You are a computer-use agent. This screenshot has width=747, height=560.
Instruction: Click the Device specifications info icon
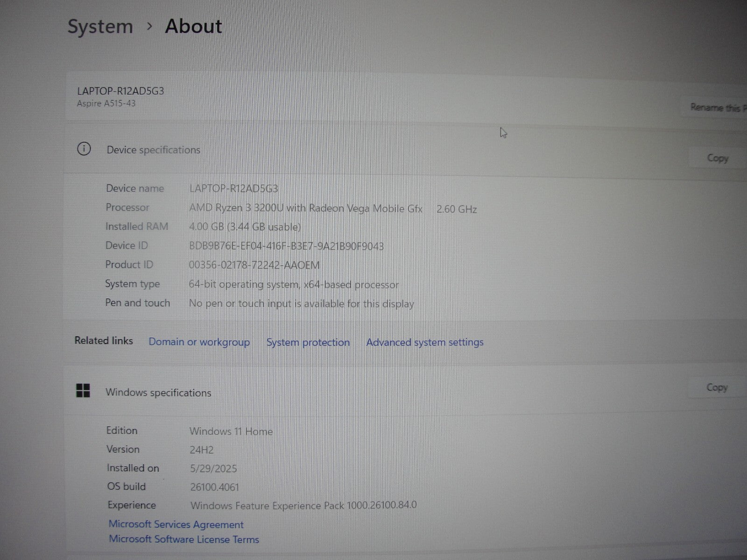(x=84, y=149)
